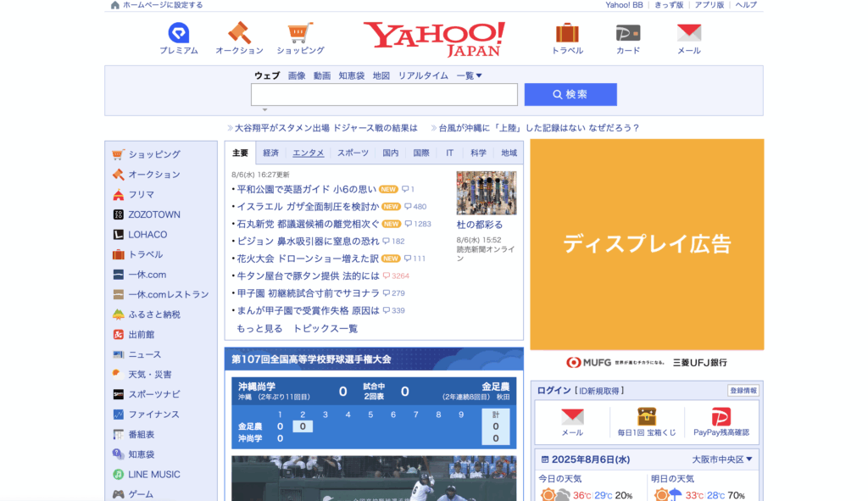Viewport: 868px width, 501px height.
Task: Click the フリマ sidebar icon
Action: [x=118, y=194]
